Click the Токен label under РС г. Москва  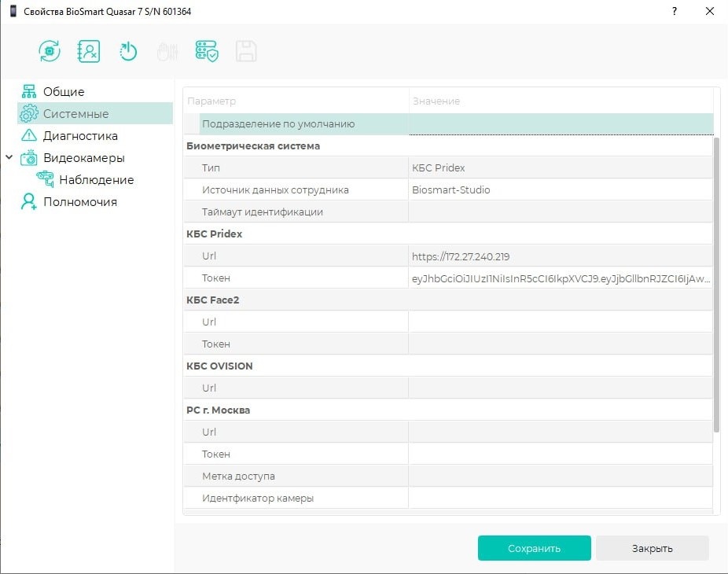click(x=216, y=454)
